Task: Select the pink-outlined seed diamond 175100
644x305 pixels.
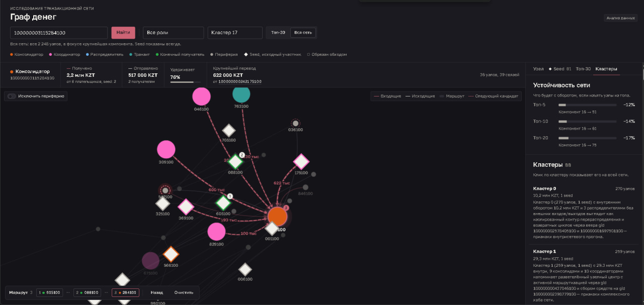Action: (x=301, y=162)
